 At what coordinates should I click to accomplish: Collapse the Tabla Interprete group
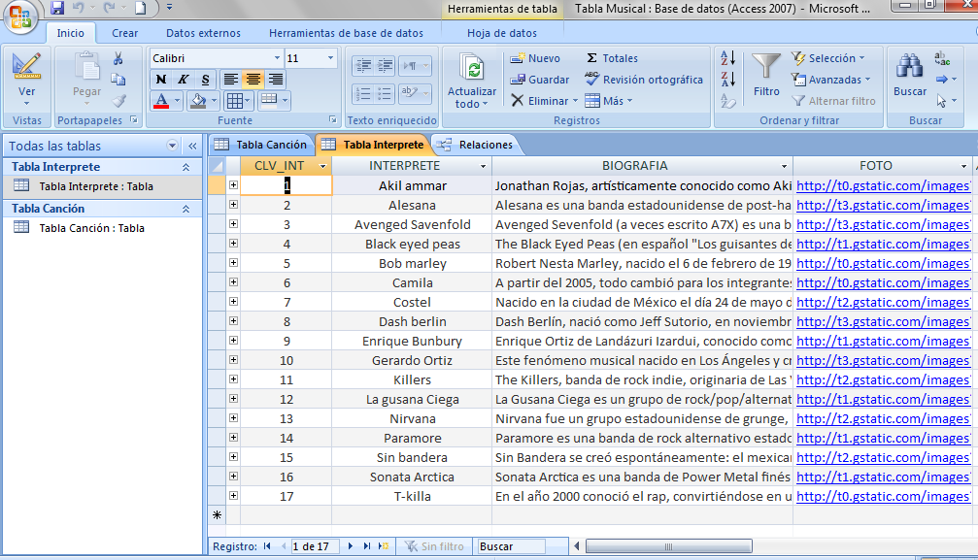[x=185, y=167]
